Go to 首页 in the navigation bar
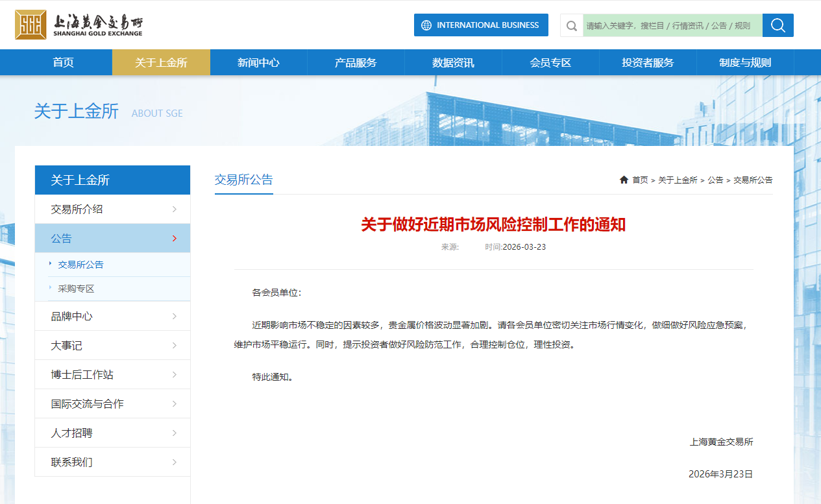This screenshot has width=821, height=504. point(63,62)
